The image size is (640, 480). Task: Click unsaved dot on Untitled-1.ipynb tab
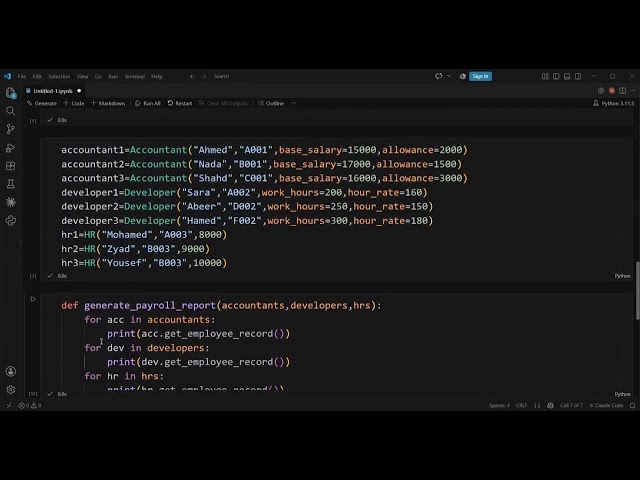pos(79,91)
